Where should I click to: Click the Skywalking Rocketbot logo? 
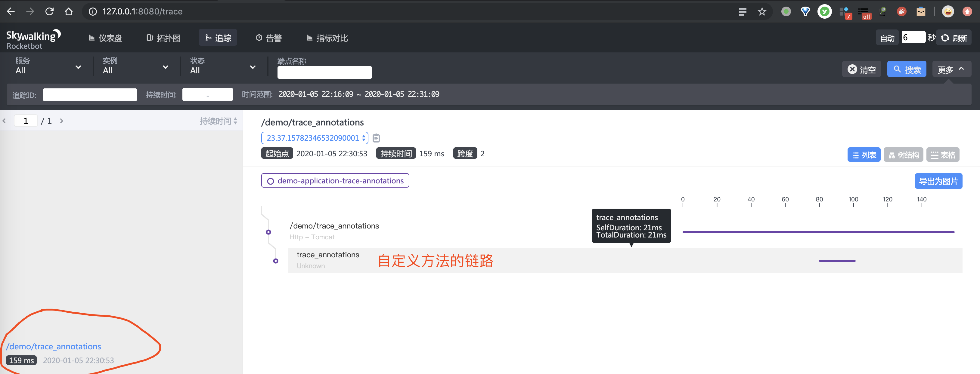33,39
